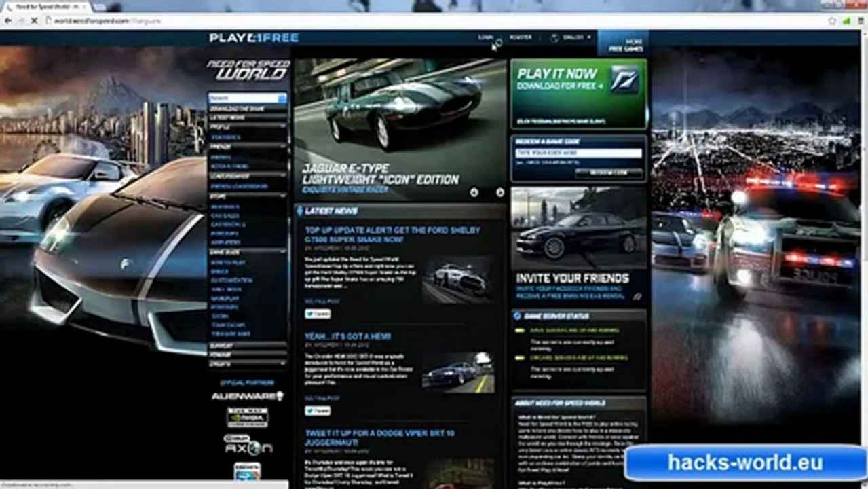Bookmark this page with the star icon
This screenshot has width=868, height=489.
point(832,21)
